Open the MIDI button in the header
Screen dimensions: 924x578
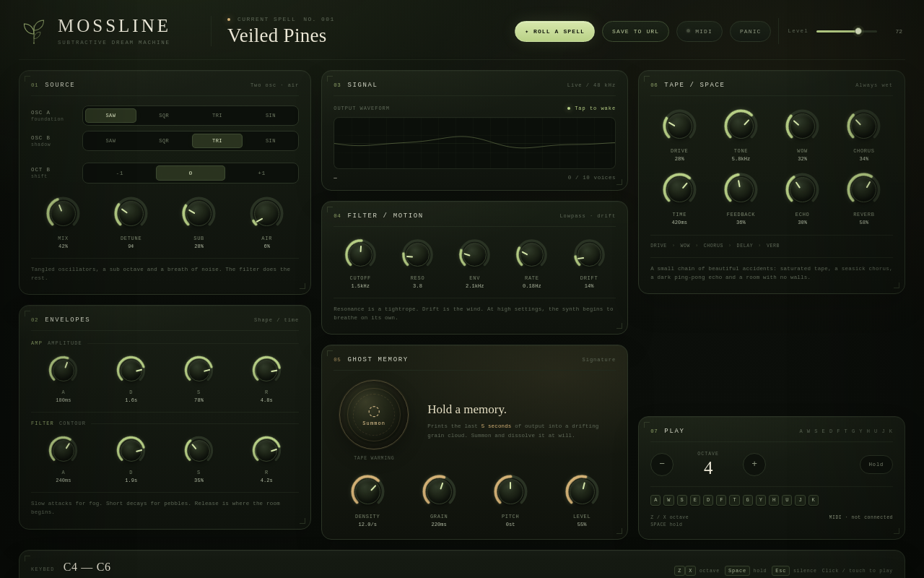pyautogui.click(x=699, y=31)
